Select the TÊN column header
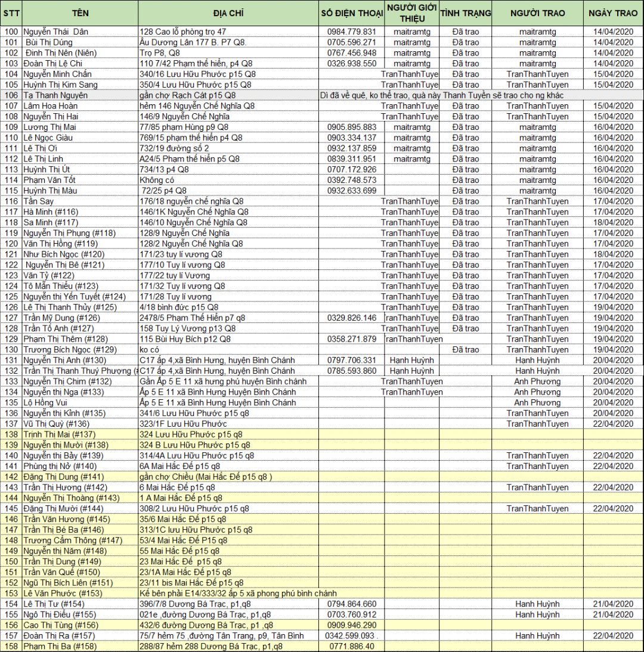The image size is (644, 652). pos(80,13)
